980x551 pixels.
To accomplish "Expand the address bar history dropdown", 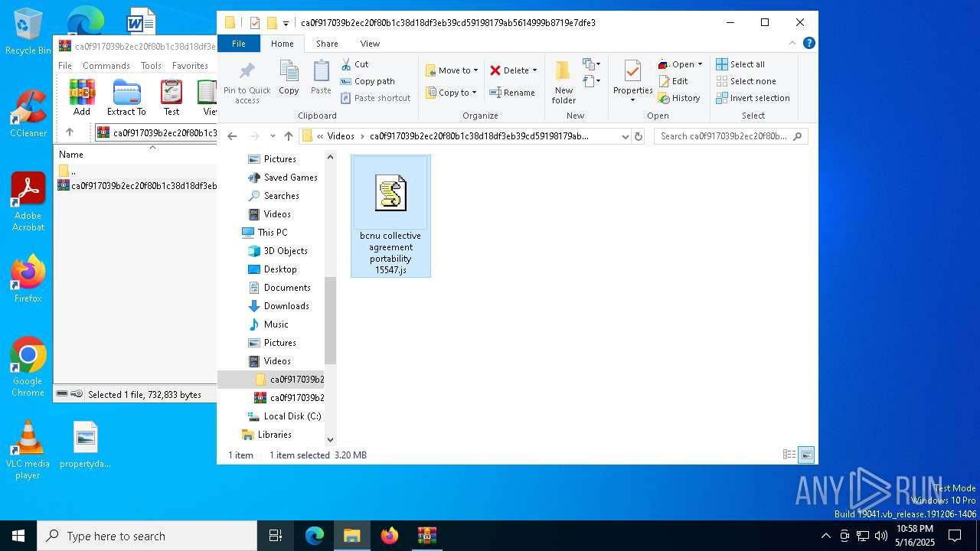I will pos(625,136).
